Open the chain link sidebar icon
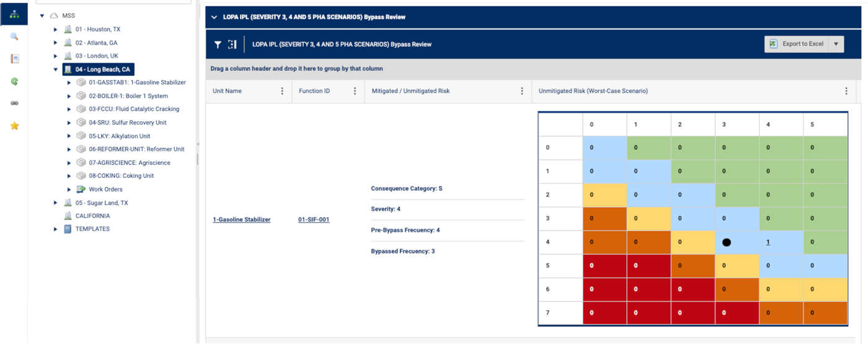 point(14,104)
